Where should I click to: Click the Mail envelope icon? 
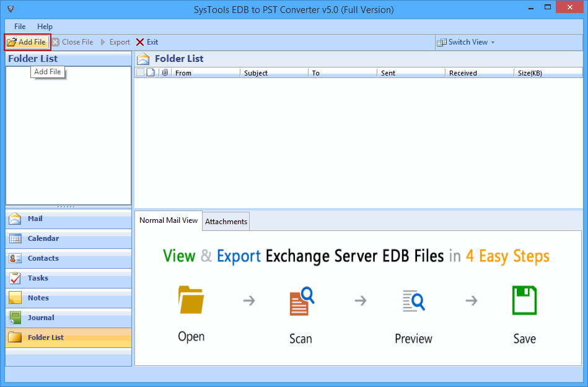tap(15, 219)
